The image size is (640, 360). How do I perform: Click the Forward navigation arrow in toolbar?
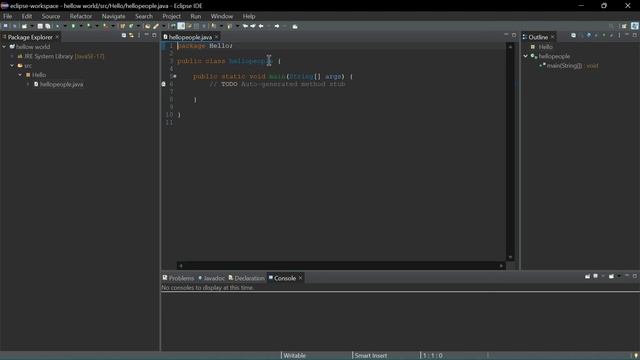(277, 26)
